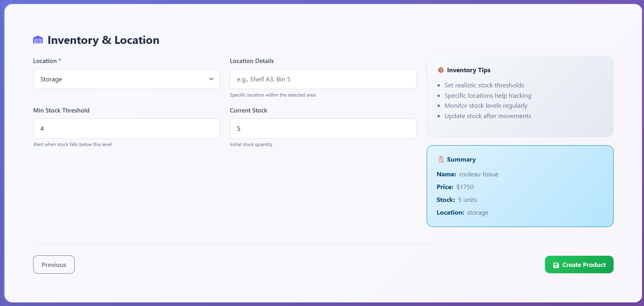The width and height of the screenshot is (644, 306).
Task: Click the Summary title
Action: tap(461, 160)
